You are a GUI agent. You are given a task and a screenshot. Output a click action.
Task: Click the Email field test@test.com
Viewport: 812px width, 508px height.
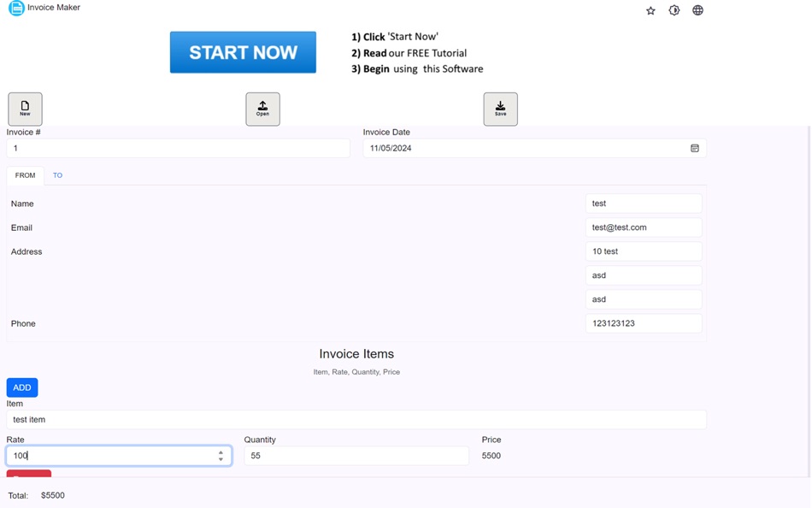coord(644,227)
